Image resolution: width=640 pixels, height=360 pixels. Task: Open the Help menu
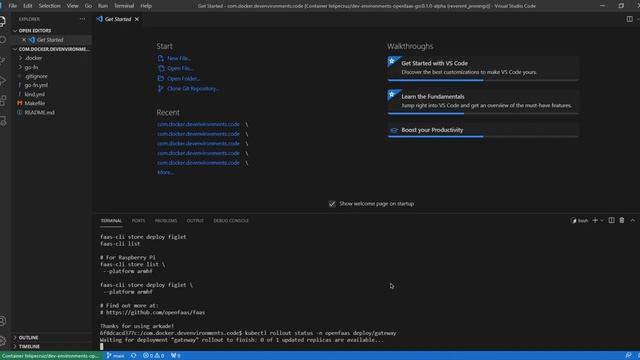coord(146,6)
